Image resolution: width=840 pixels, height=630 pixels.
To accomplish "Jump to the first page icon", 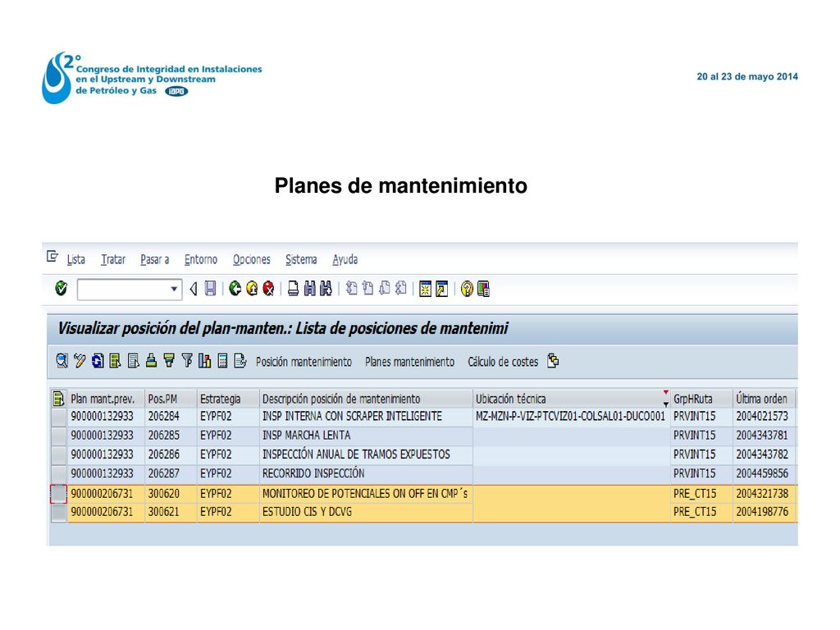I will [351, 289].
